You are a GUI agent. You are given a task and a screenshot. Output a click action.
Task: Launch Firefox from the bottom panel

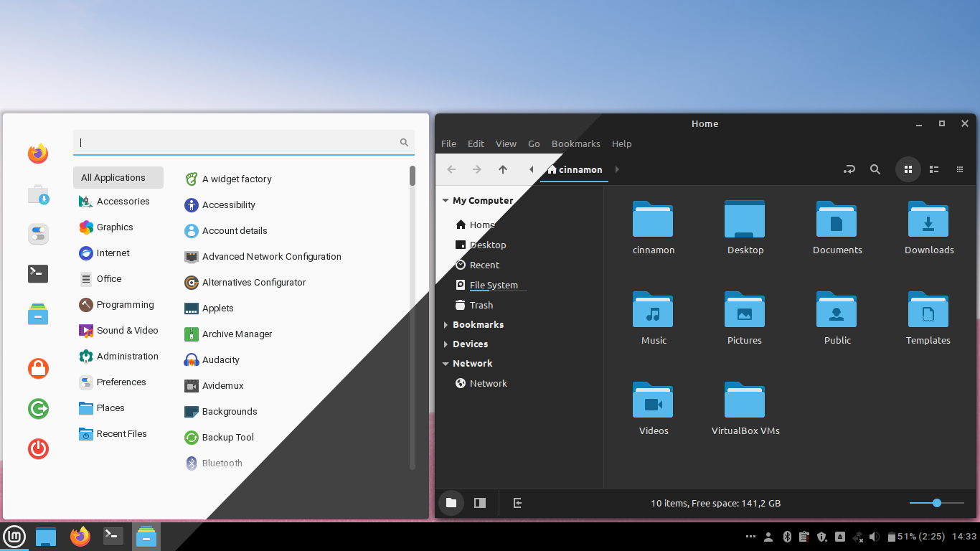point(80,537)
